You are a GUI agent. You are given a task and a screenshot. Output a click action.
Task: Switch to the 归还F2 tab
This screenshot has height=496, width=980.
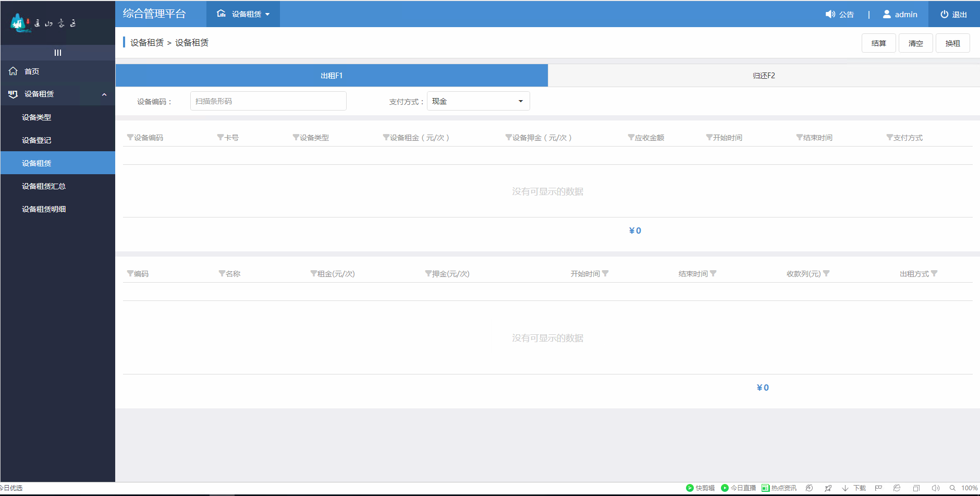(x=764, y=76)
